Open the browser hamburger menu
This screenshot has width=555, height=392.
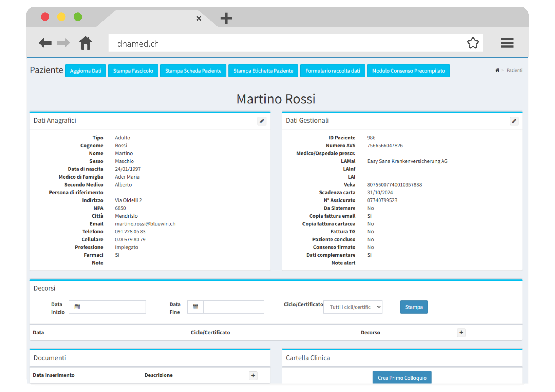coord(507,43)
